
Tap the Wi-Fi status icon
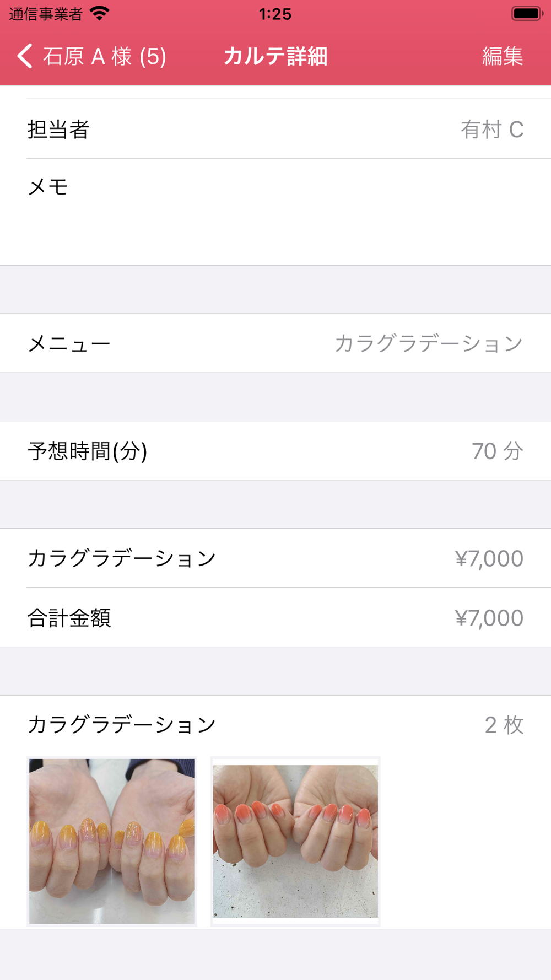pyautogui.click(x=100, y=14)
